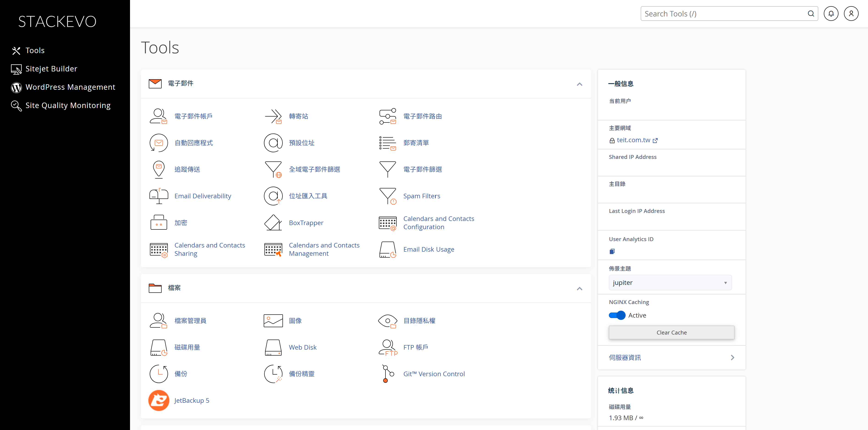Open the teit.com.tw domain link
Image resolution: width=868 pixels, height=430 pixels.
tap(633, 140)
